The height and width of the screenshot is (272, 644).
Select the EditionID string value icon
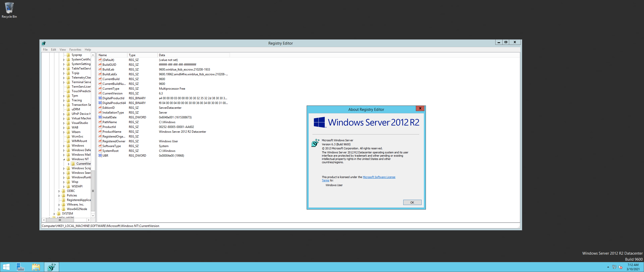[100, 108]
